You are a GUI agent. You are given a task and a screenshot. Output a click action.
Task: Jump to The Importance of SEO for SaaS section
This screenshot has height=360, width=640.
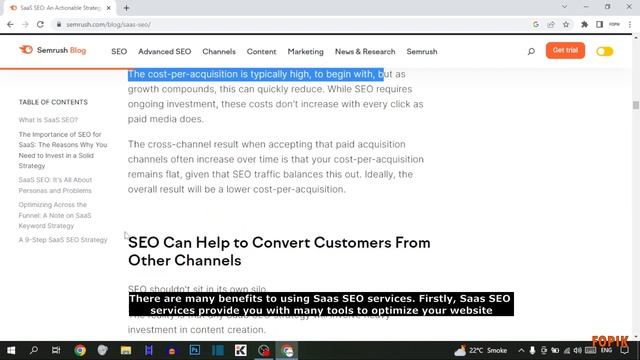point(63,150)
